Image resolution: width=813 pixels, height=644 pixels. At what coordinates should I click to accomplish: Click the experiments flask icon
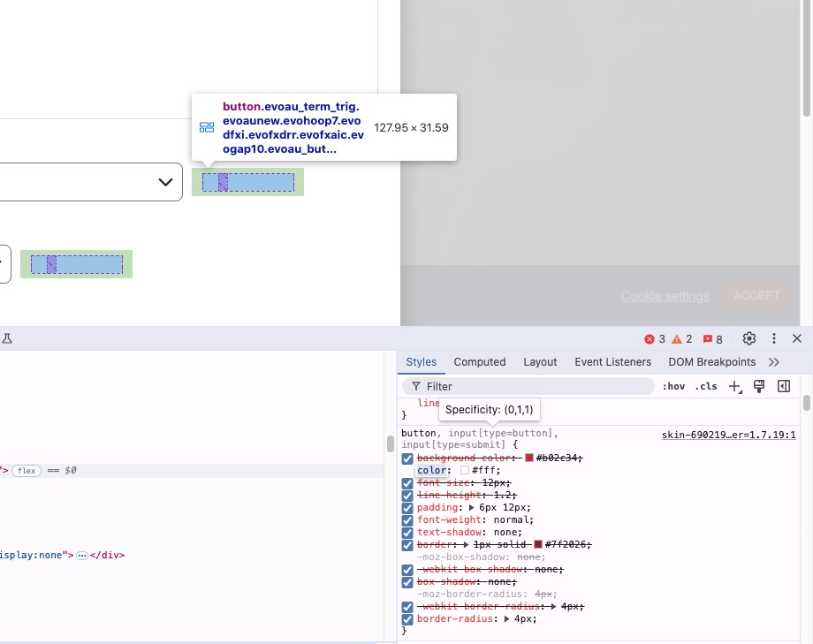(x=7, y=338)
